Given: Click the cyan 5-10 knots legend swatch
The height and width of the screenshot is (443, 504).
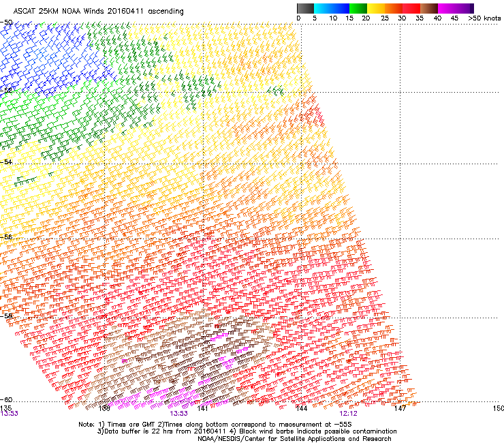Looking at the screenshot, I should [323, 8].
